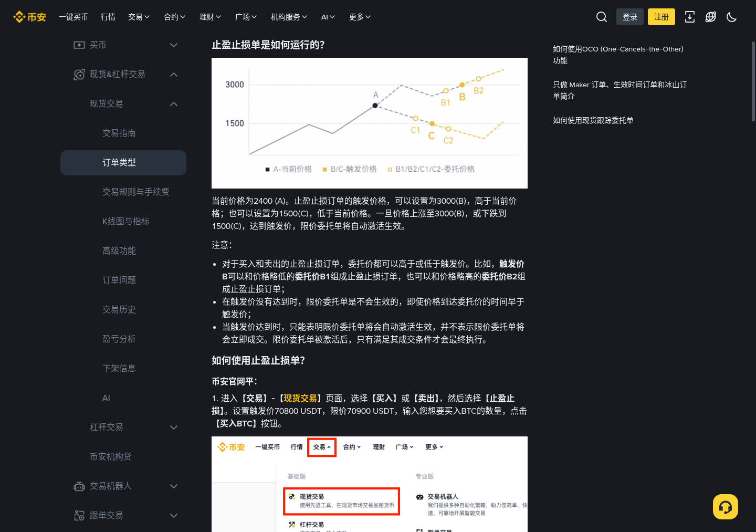Open 如何使用现货跟踪委托单 article link
This screenshot has width=756, height=532.
(593, 120)
